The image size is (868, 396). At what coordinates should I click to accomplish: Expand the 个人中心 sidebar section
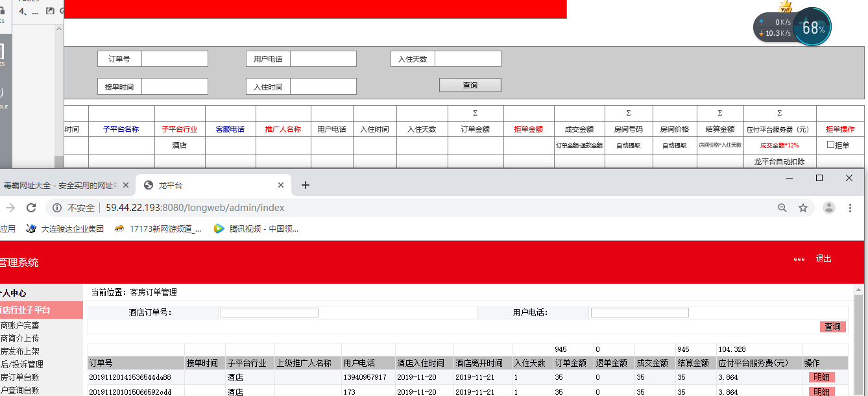coord(42,293)
